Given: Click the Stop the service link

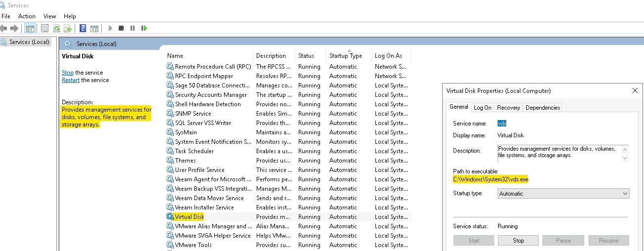Looking at the screenshot, I should [x=67, y=73].
